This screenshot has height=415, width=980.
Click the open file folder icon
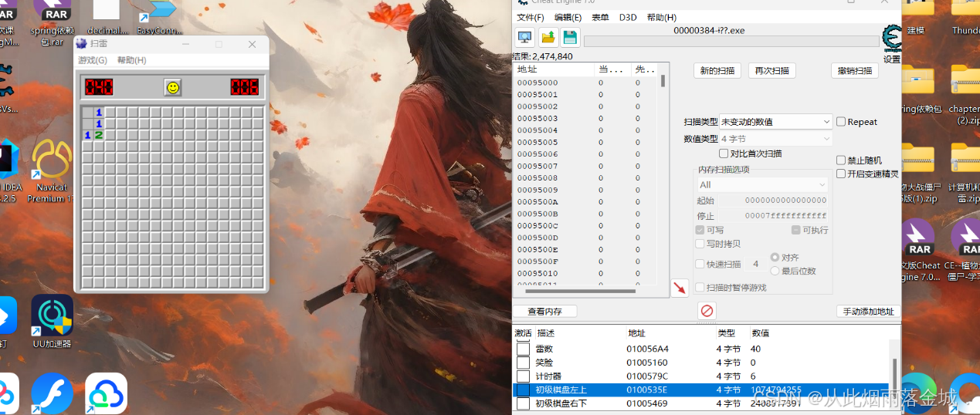(548, 36)
